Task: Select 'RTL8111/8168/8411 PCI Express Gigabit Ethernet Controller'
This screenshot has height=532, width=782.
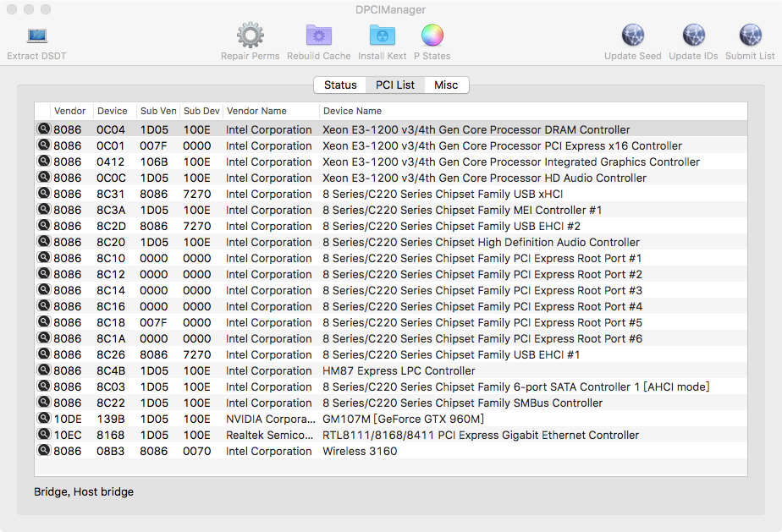Action: (x=480, y=436)
